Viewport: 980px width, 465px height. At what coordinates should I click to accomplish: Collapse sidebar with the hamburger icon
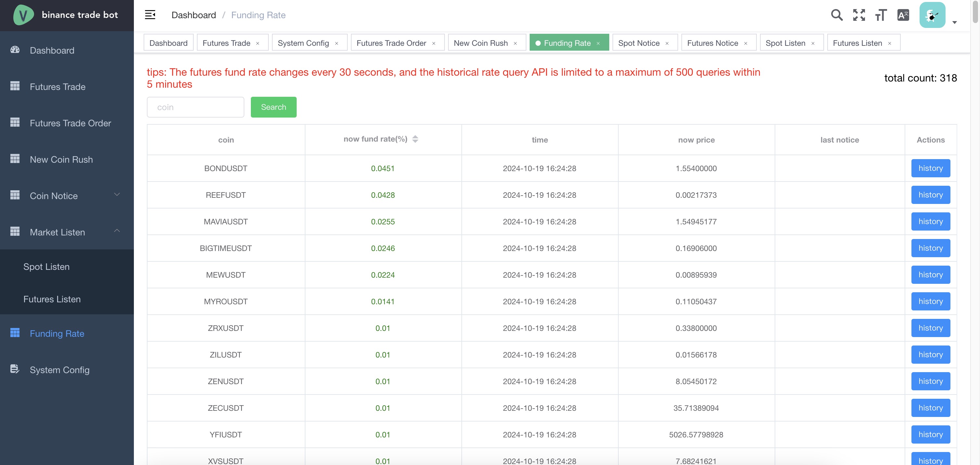pos(150,15)
